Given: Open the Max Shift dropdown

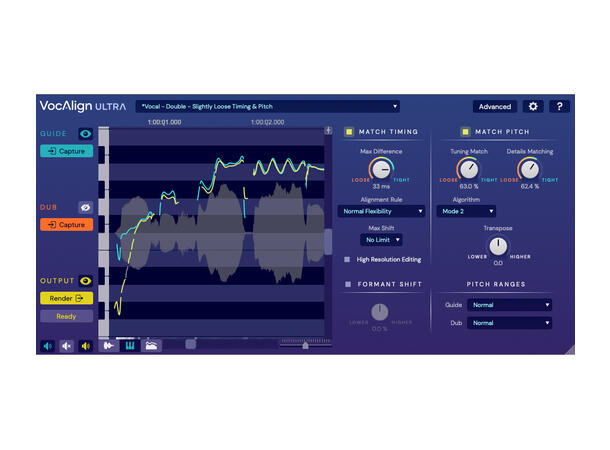Looking at the screenshot, I should click(382, 240).
